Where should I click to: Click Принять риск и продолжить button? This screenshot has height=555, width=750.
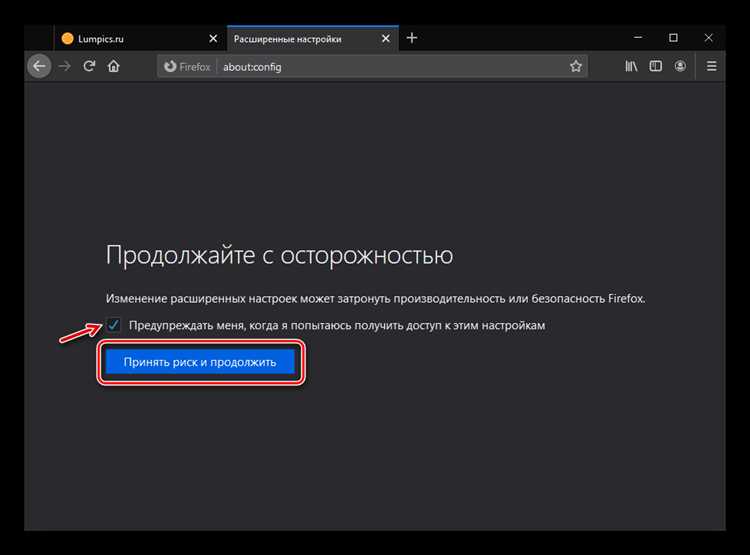[200, 362]
